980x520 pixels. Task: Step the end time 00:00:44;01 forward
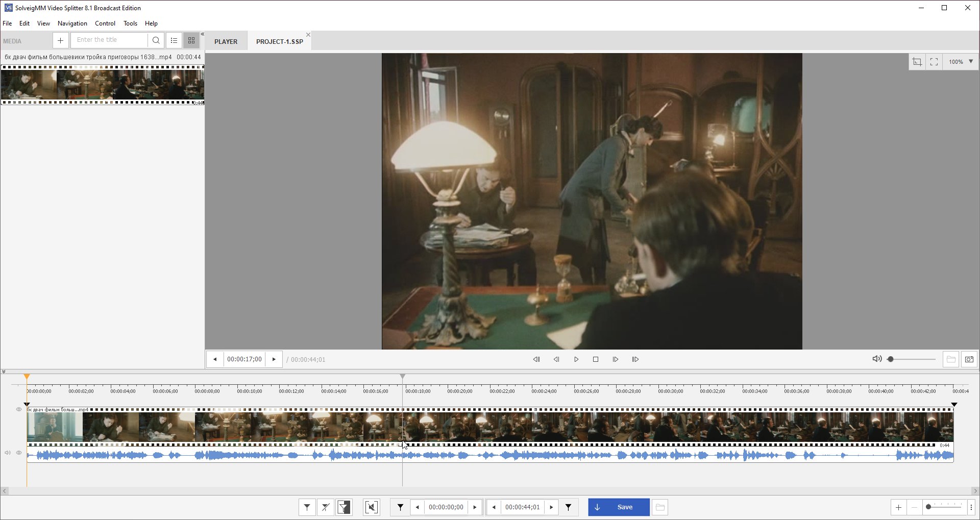(x=551, y=507)
